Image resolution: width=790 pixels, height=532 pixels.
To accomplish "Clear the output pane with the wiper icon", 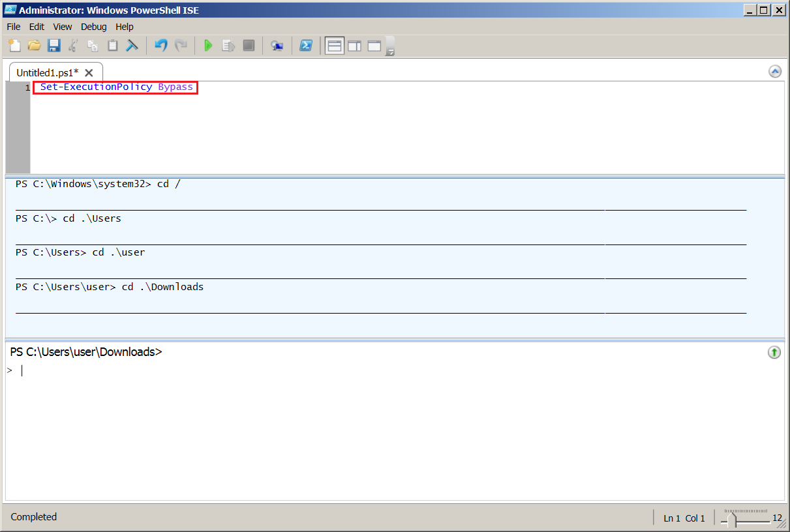I will pos(132,45).
